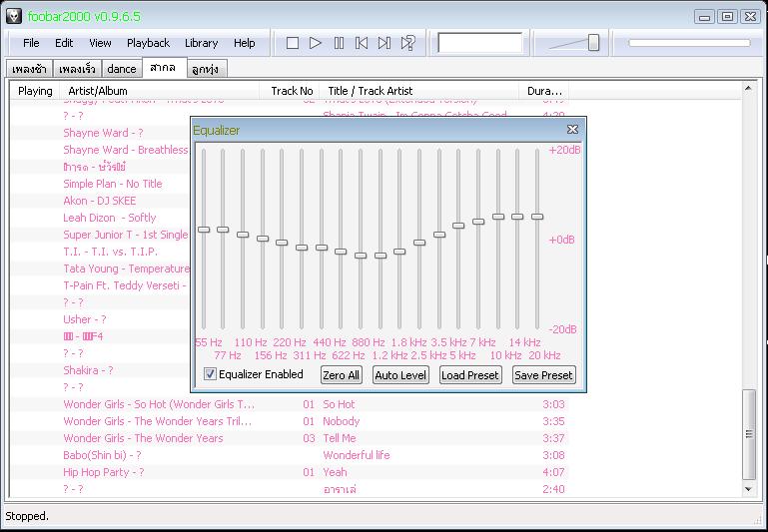Click the 1.8 kHz equalizer slider handle
The height and width of the screenshot is (532, 768).
click(399, 252)
